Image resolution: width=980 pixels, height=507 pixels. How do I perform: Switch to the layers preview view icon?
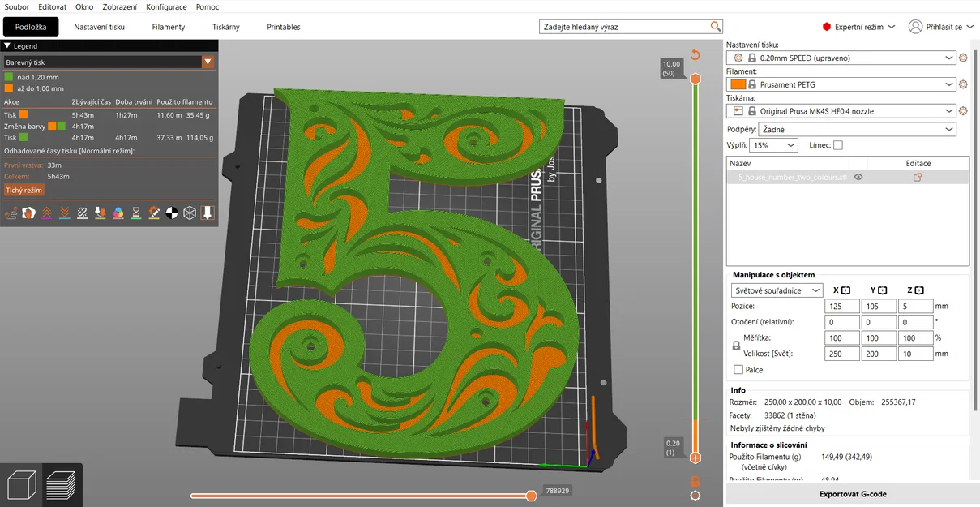[x=62, y=485]
